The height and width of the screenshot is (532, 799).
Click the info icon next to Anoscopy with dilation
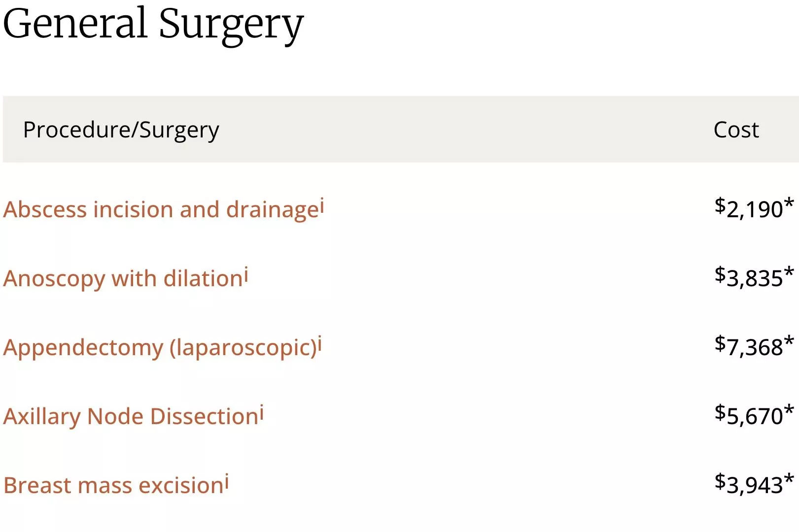246,275
